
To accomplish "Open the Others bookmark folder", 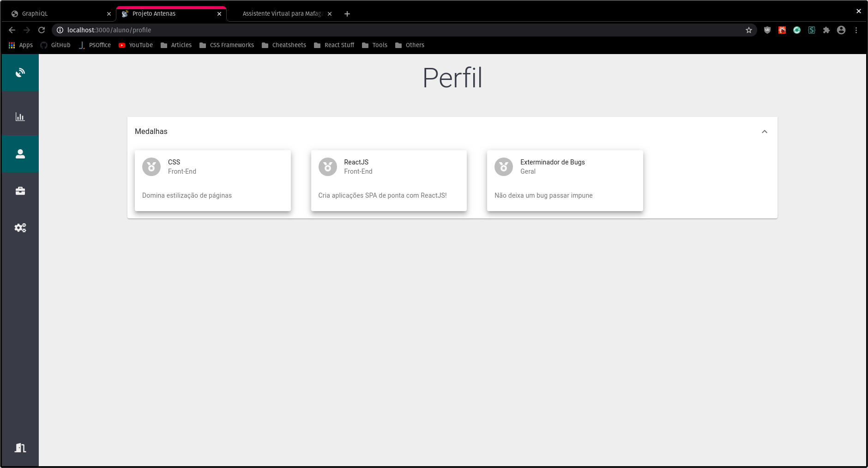I will (410, 45).
